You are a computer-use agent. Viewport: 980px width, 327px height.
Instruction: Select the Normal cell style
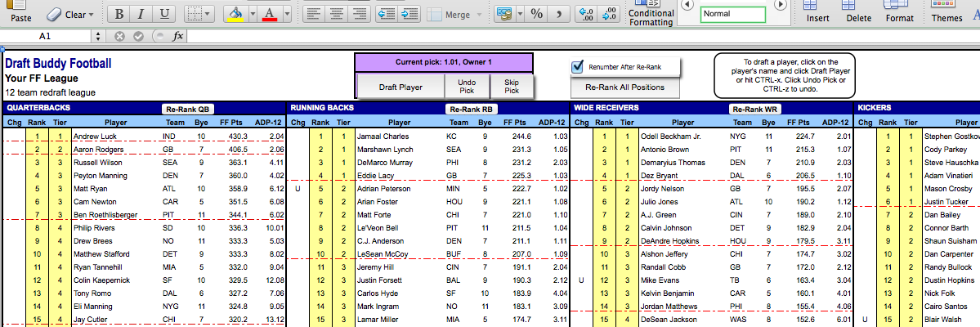point(732,14)
